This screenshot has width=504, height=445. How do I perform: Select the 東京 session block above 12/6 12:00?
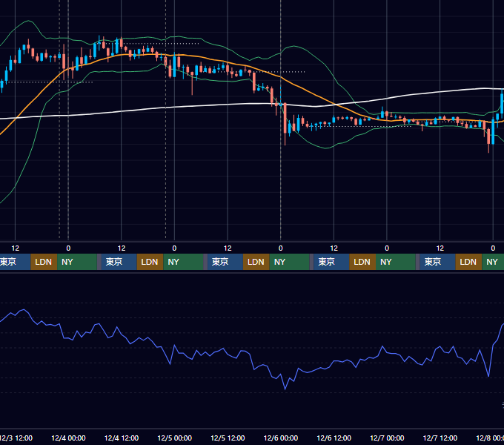click(331, 262)
